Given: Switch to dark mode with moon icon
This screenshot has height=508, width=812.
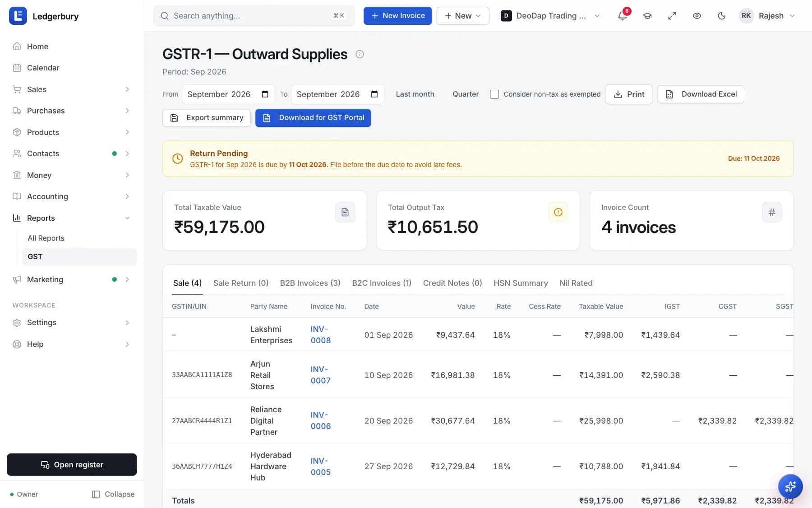Looking at the screenshot, I should (722, 16).
